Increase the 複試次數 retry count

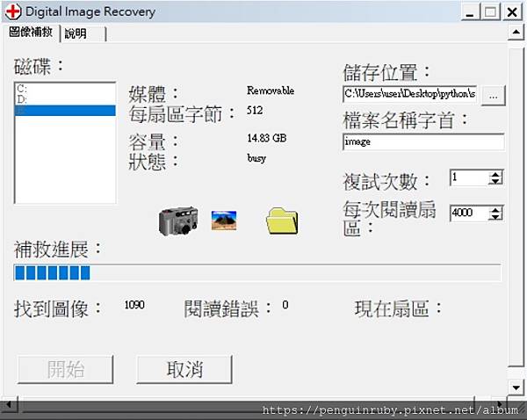[495, 174]
